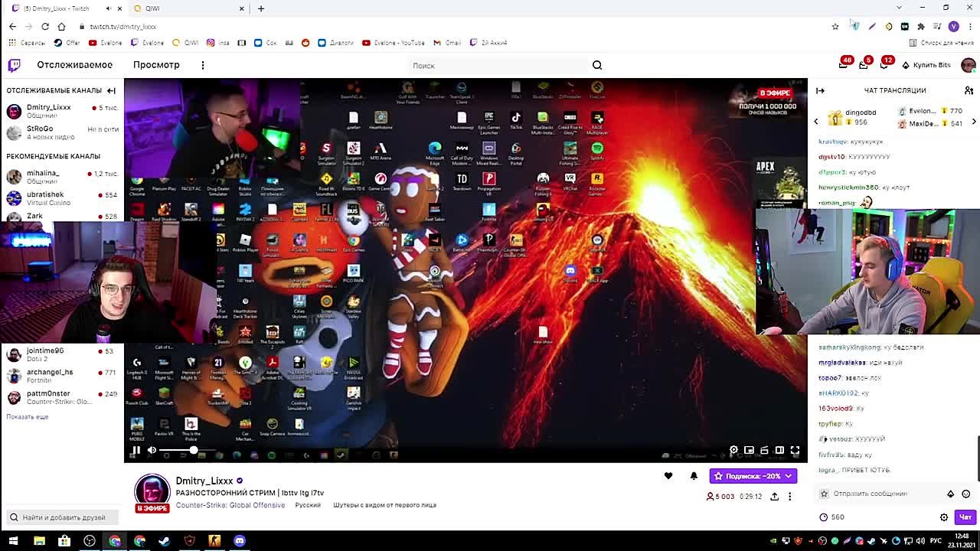Image resolution: width=980 pixels, height=551 pixels.
Task: Click the heart unfollow button
Action: click(668, 476)
